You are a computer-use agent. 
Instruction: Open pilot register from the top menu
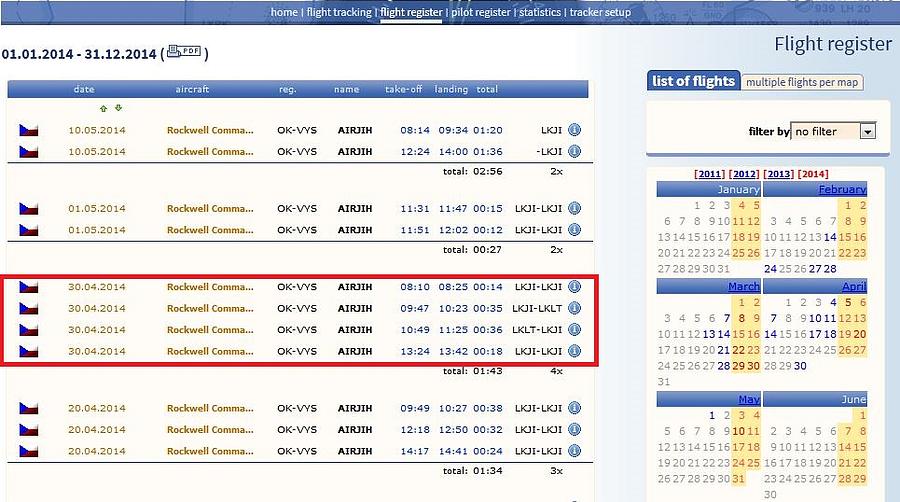point(480,12)
